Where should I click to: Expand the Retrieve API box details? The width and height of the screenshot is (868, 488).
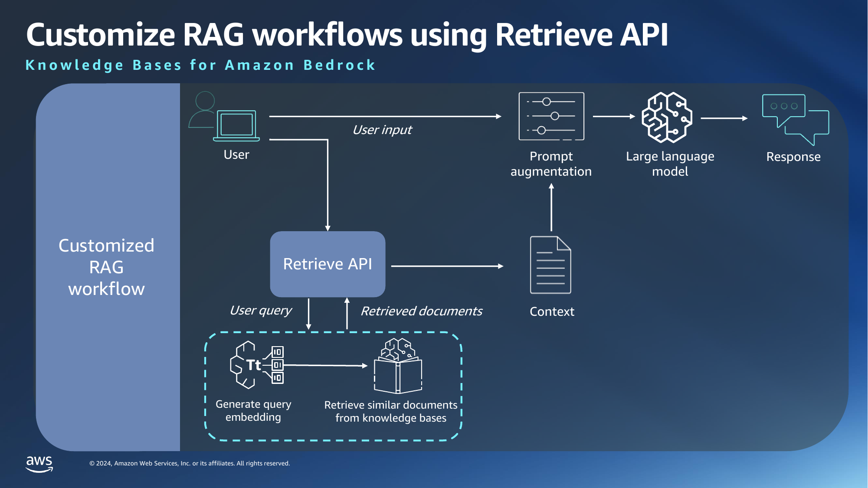tap(328, 264)
